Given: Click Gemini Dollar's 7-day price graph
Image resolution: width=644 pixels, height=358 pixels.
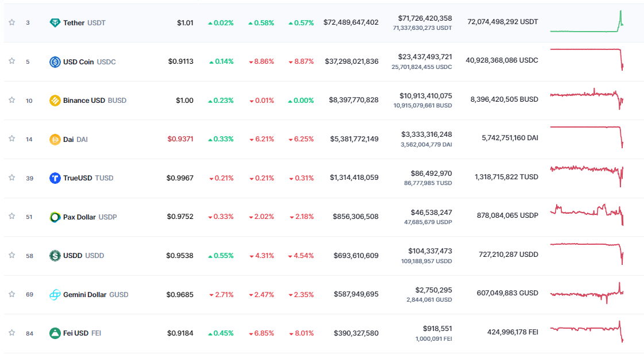Looking at the screenshot, I should click(587, 293).
